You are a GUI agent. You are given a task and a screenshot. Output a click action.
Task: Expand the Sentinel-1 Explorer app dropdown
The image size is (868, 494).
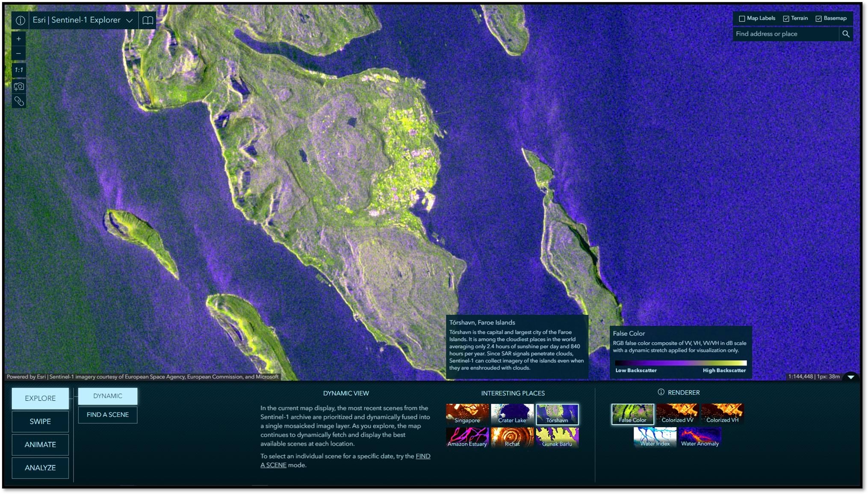coord(129,20)
